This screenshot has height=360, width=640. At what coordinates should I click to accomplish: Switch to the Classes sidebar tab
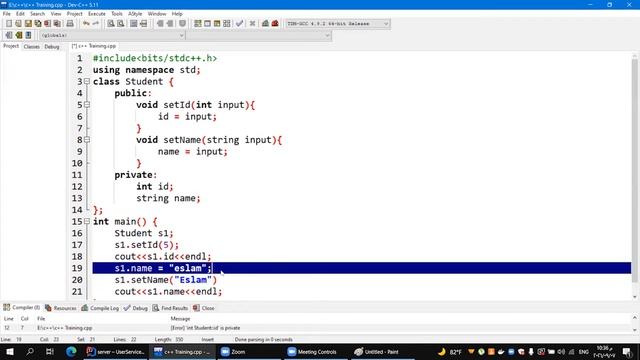tap(31, 47)
